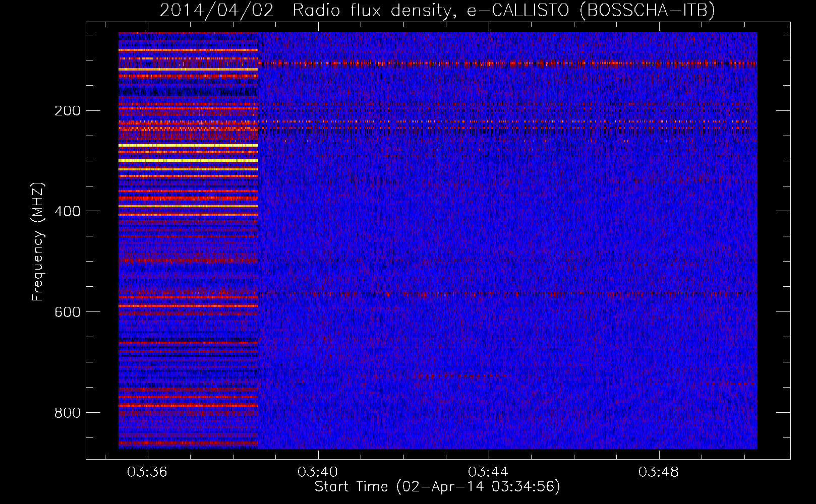Select the 03:40 time axis label

click(x=318, y=472)
